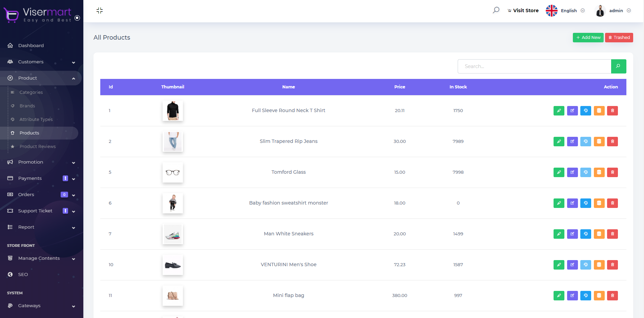Click the black shirt product thumbnail
The image size is (644, 318).
173,111
